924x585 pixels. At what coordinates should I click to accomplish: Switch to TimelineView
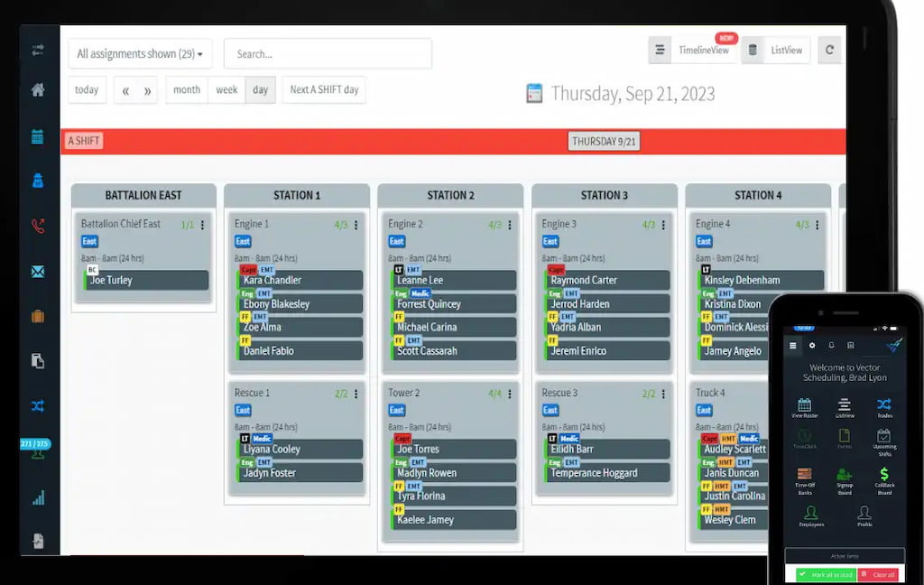[692, 51]
